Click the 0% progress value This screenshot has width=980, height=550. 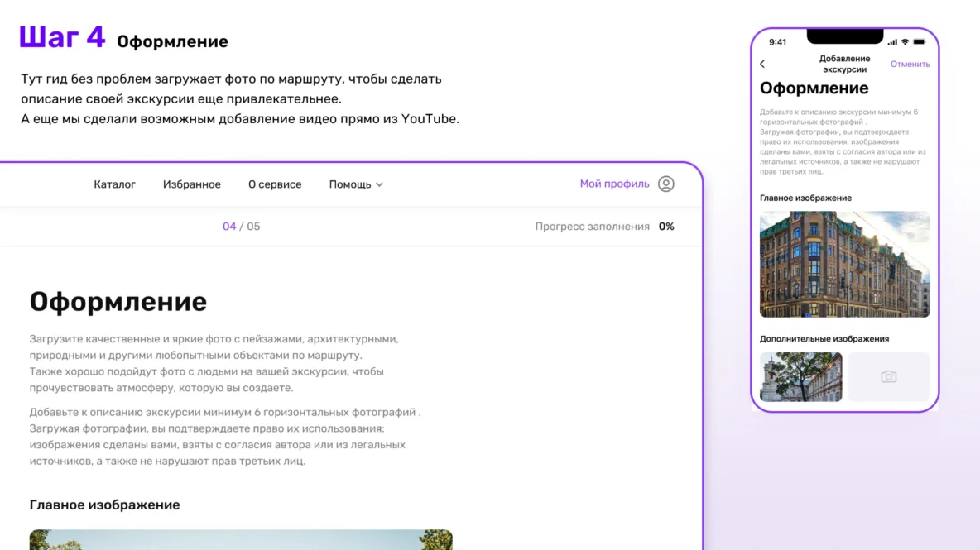[666, 226]
